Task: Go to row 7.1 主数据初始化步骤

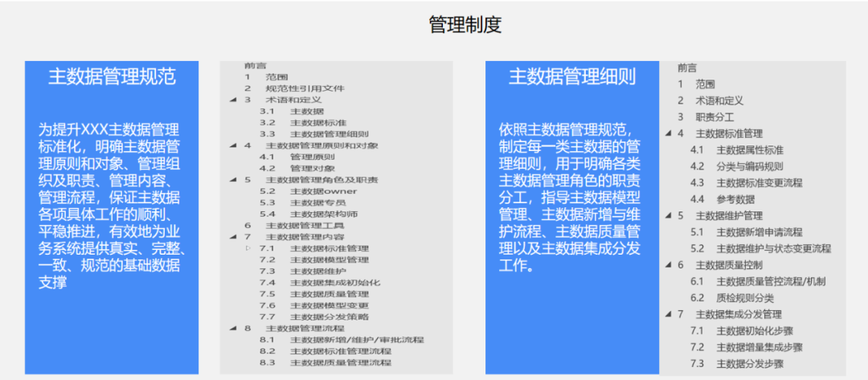Action: (742, 331)
